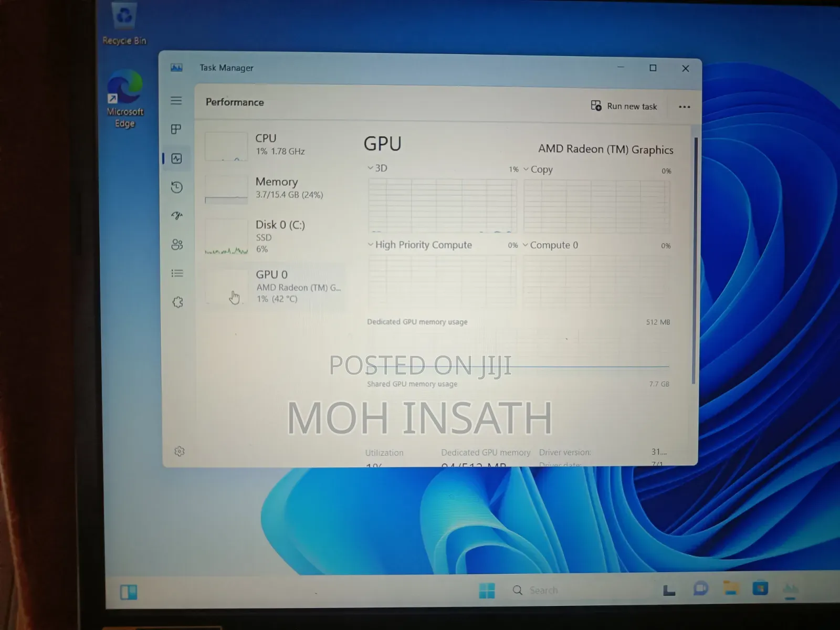Click the CPU mini graph thumbnail
Image resolution: width=840 pixels, height=630 pixels.
(226, 146)
